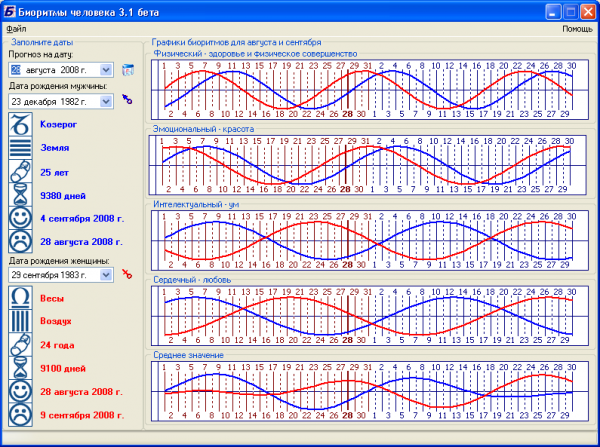Expand the man's birth date dropdown
The height and width of the screenshot is (447, 600).
[107, 101]
